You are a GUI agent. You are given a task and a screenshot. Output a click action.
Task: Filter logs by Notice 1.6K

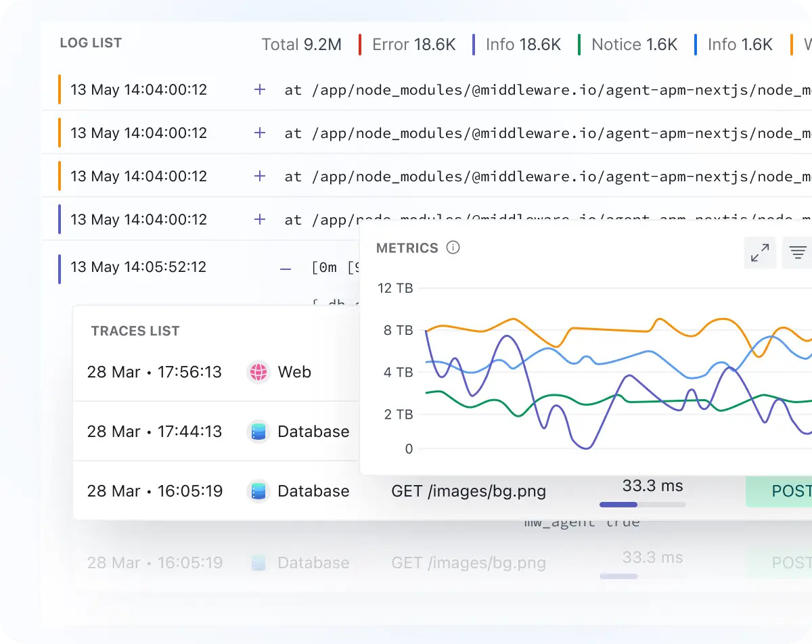point(633,45)
